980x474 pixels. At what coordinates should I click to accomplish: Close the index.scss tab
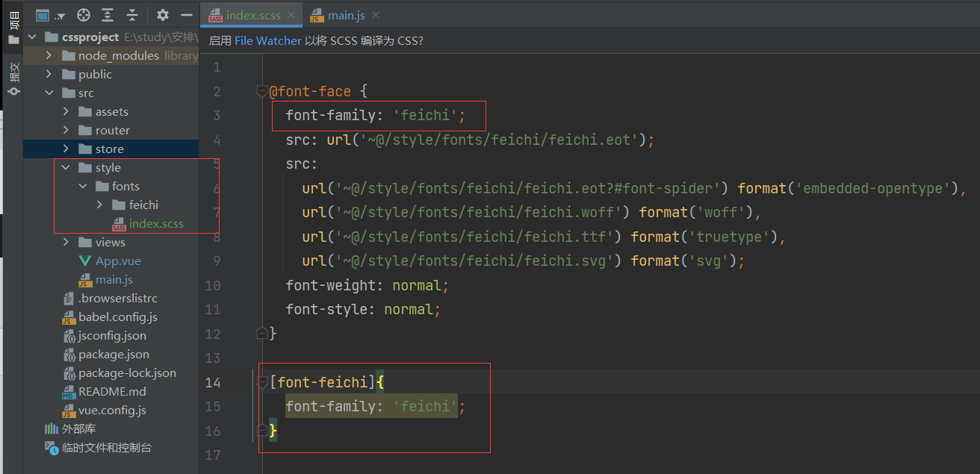tap(291, 15)
